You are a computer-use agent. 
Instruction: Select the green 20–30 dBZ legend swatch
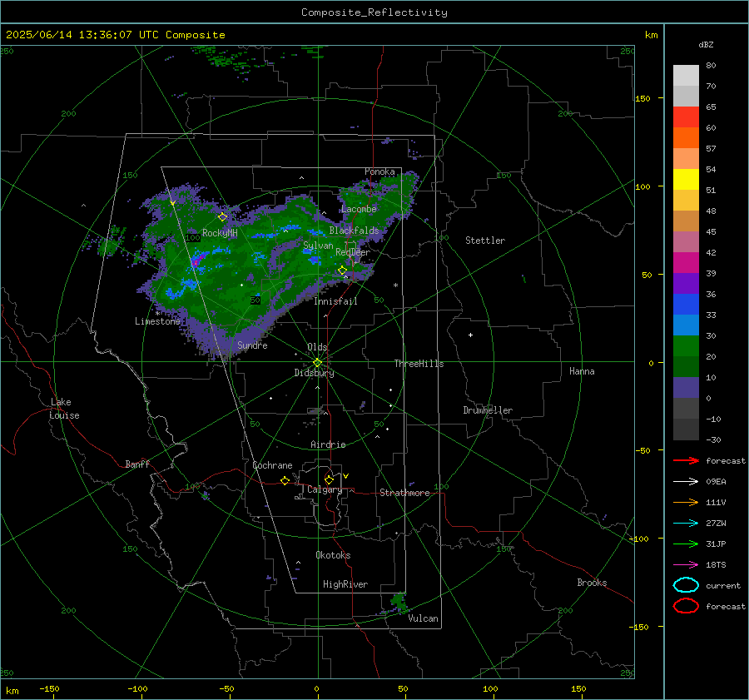(x=686, y=346)
